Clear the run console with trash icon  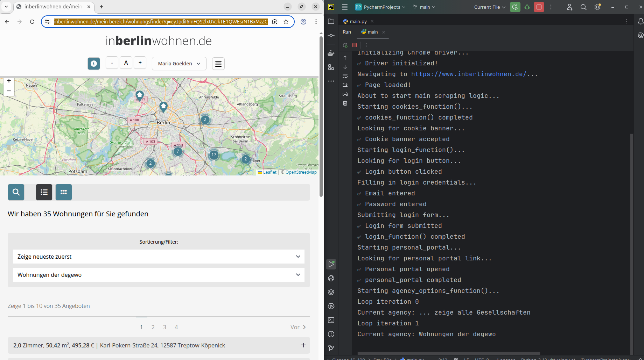pos(345,103)
